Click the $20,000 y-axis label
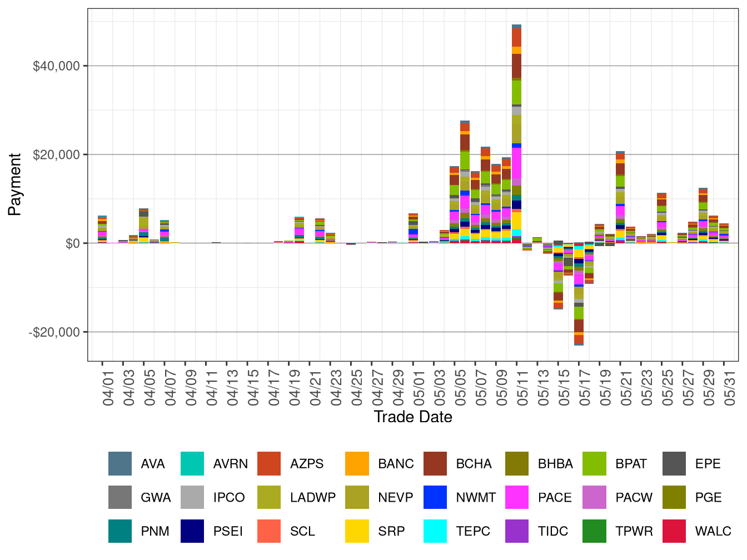The image size is (747, 560). click(x=57, y=154)
